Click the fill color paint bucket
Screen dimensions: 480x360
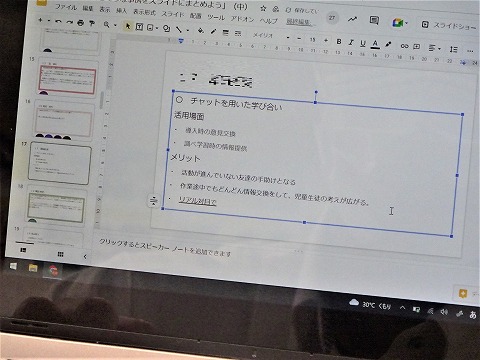click(201, 31)
